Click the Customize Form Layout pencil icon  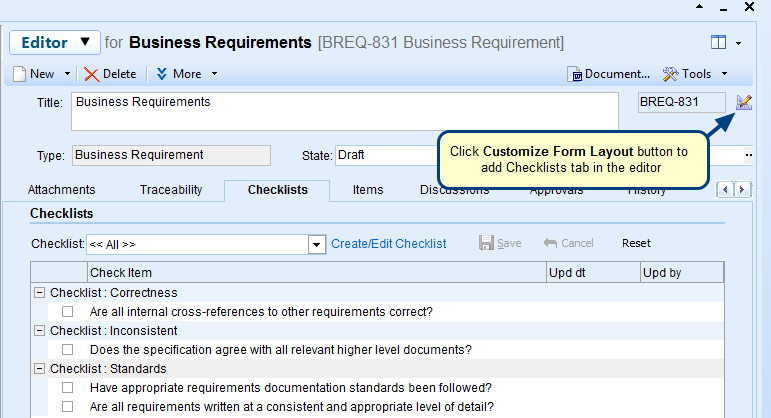pos(743,102)
